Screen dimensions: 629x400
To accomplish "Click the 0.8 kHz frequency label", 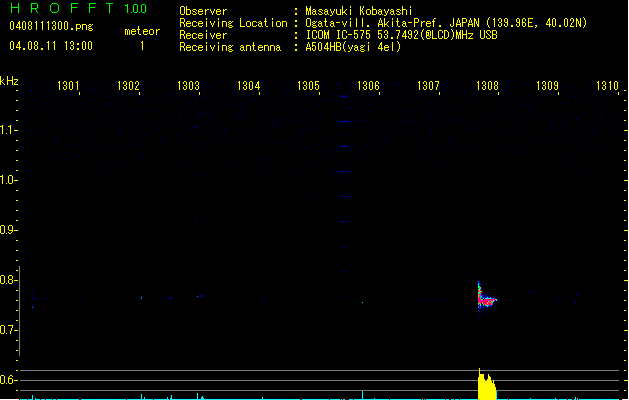I will [x=8, y=280].
